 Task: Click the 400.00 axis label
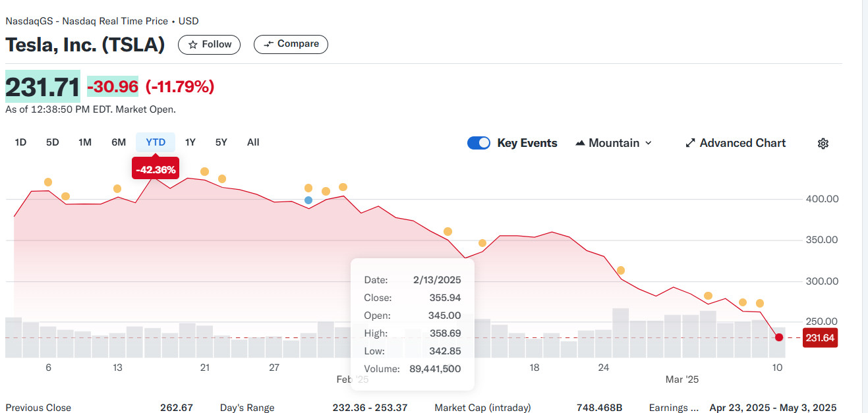click(822, 199)
